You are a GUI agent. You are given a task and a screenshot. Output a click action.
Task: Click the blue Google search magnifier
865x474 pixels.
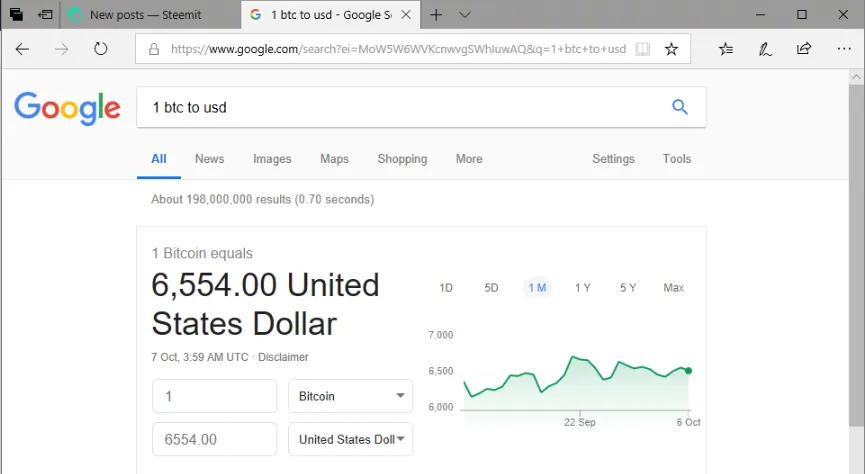coord(680,107)
